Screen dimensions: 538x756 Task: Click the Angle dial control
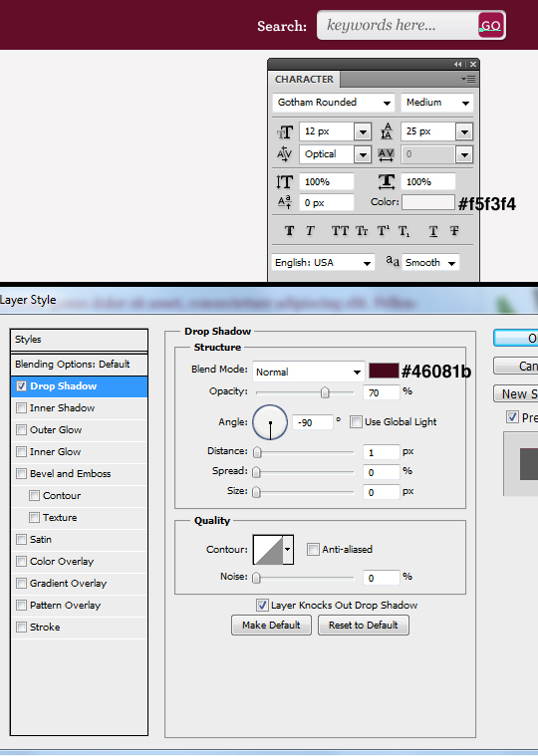click(270, 422)
